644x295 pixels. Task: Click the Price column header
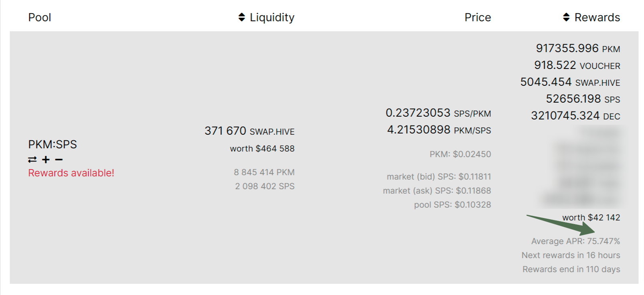pos(477,17)
